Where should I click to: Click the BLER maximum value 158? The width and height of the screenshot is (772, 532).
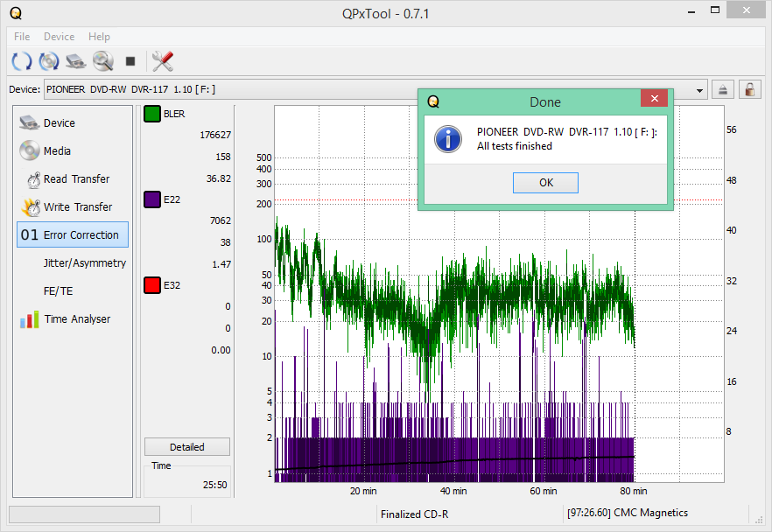coord(223,157)
